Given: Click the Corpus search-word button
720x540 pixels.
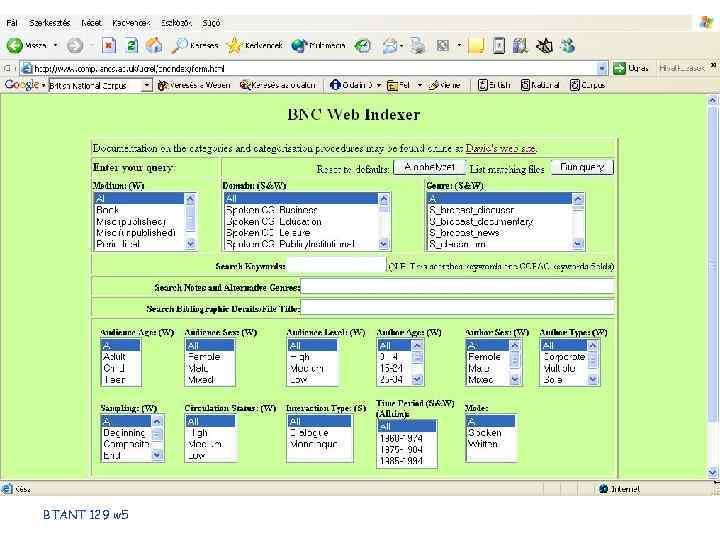Looking at the screenshot, I should 587,85.
